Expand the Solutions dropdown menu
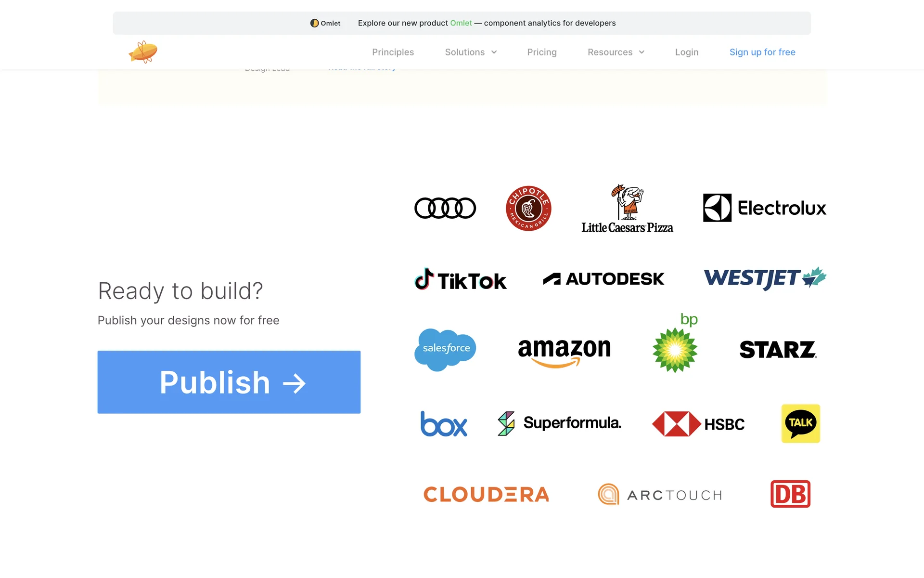Image resolution: width=924 pixels, height=578 pixels. pyautogui.click(x=470, y=52)
